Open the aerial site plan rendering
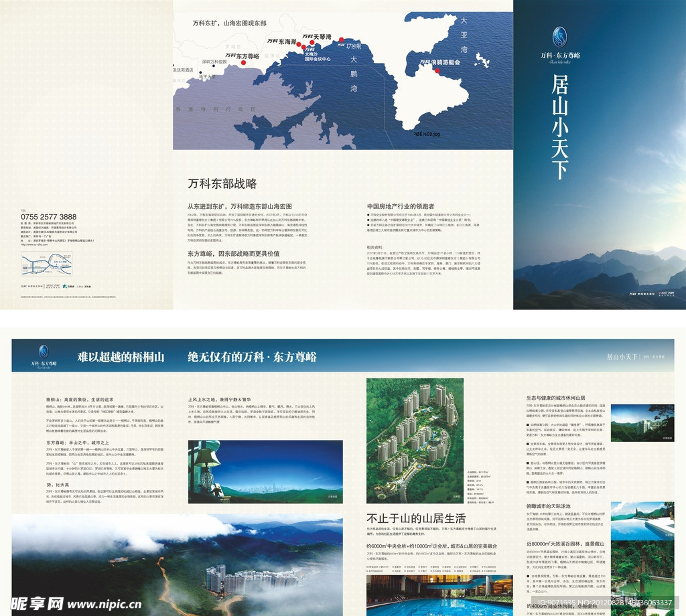 (x=415, y=441)
